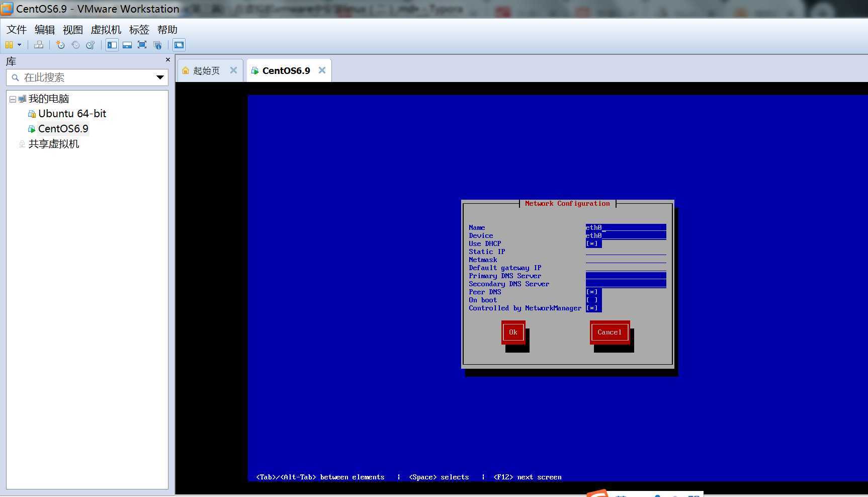This screenshot has height=497, width=868.
Task: Click the Default gateway IP field
Action: point(626,268)
